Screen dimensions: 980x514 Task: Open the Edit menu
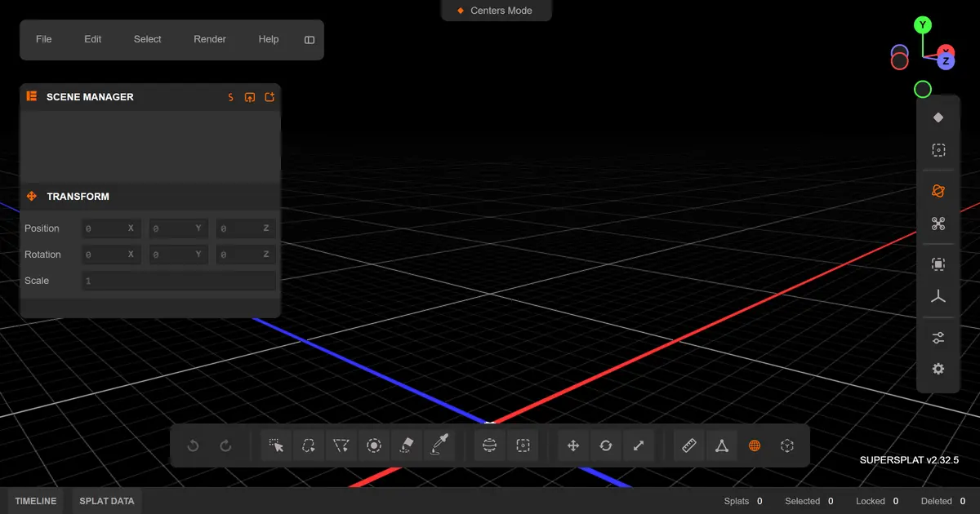tap(93, 39)
